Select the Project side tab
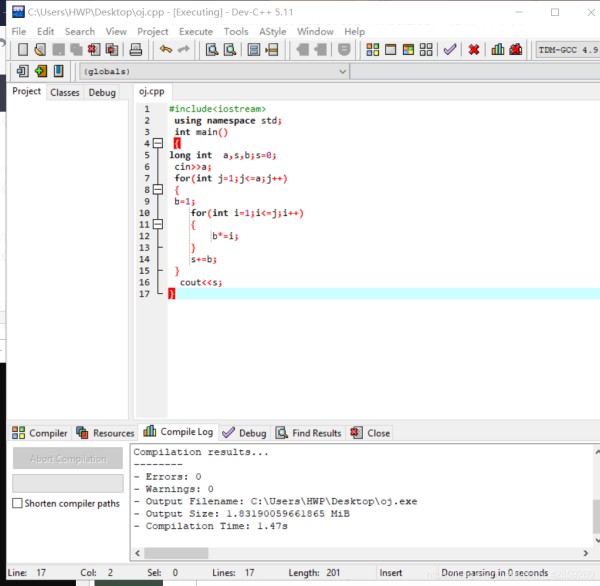The width and height of the screenshot is (600, 586). tap(26, 91)
